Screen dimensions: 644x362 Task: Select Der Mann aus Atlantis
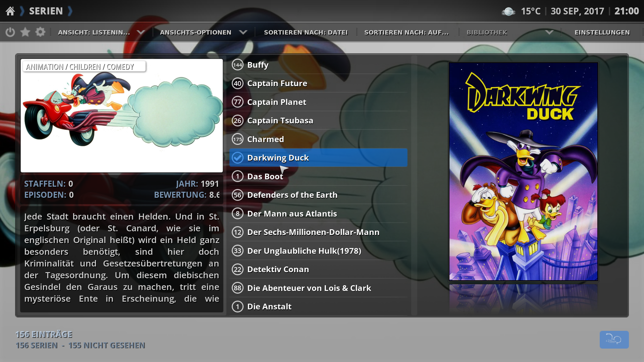tap(318, 214)
